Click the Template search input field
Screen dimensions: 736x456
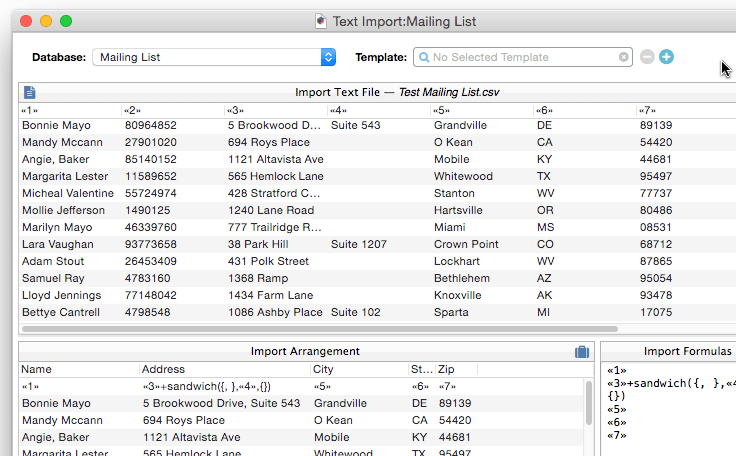click(520, 58)
